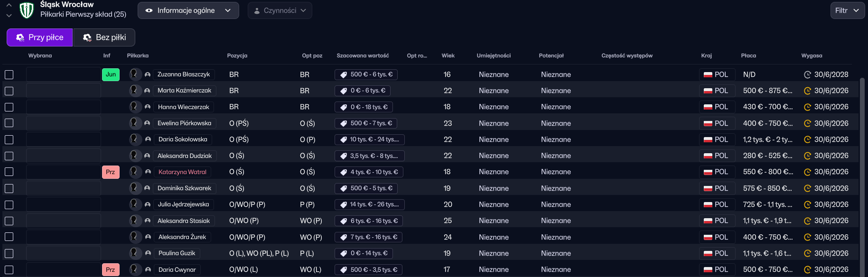
Task: Click the 'Prz' badge next to Katarzyna Watral
Action: coord(111,172)
